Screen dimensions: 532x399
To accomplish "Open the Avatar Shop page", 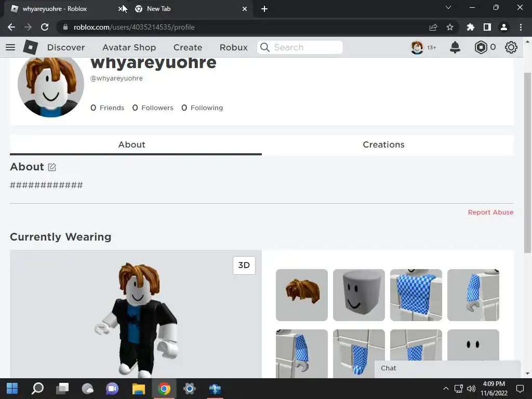I will 129,47.
